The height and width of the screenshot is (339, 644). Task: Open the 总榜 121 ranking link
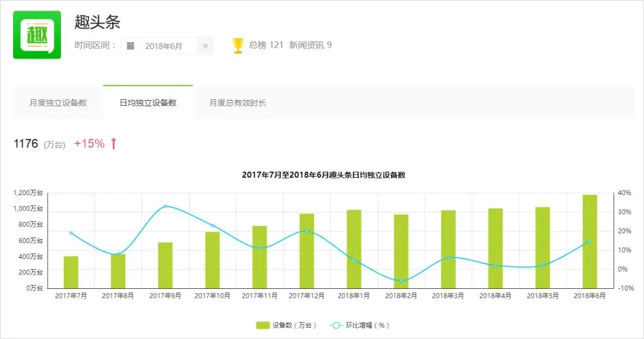tap(266, 45)
